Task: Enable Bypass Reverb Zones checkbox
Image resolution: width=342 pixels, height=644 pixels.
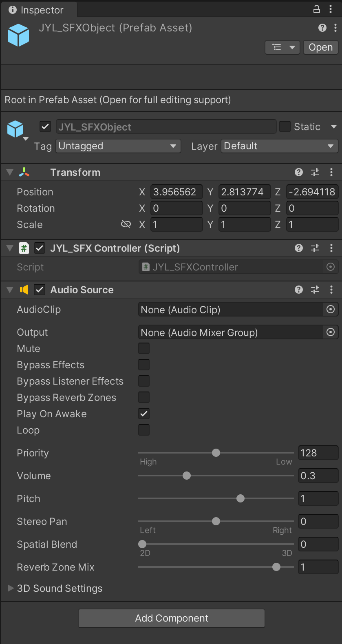Action: [x=144, y=397]
